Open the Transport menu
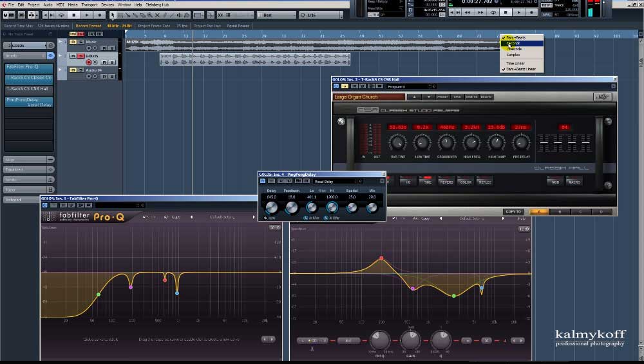644x364 pixels. click(x=89, y=5)
